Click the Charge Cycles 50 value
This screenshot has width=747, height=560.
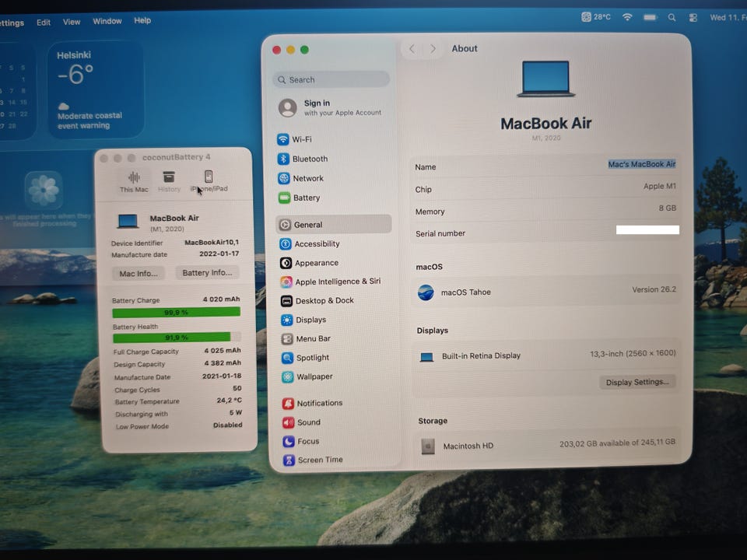(x=237, y=388)
